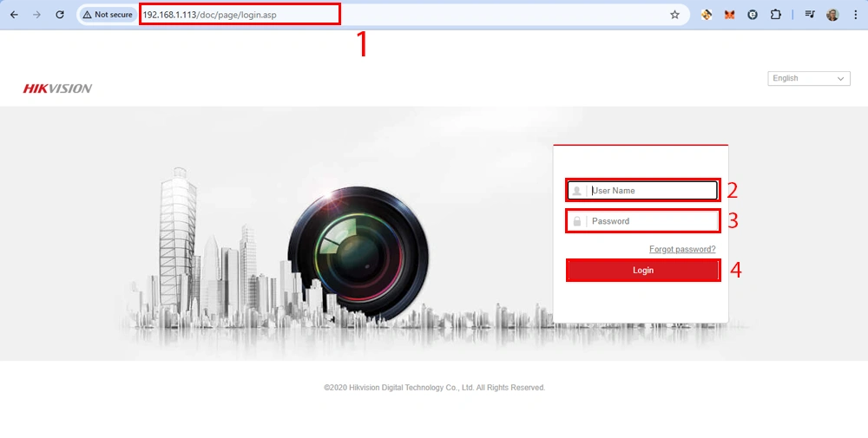This screenshot has height=438, width=868.
Task: Open the Chrome three-dot menu
Action: click(x=856, y=15)
